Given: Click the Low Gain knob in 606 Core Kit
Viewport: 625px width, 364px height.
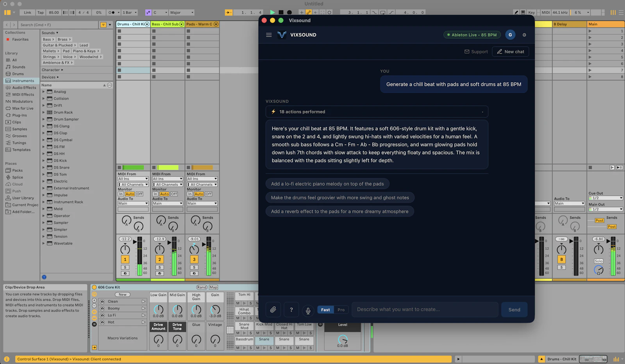Looking at the screenshot, I should pyautogui.click(x=158, y=309).
